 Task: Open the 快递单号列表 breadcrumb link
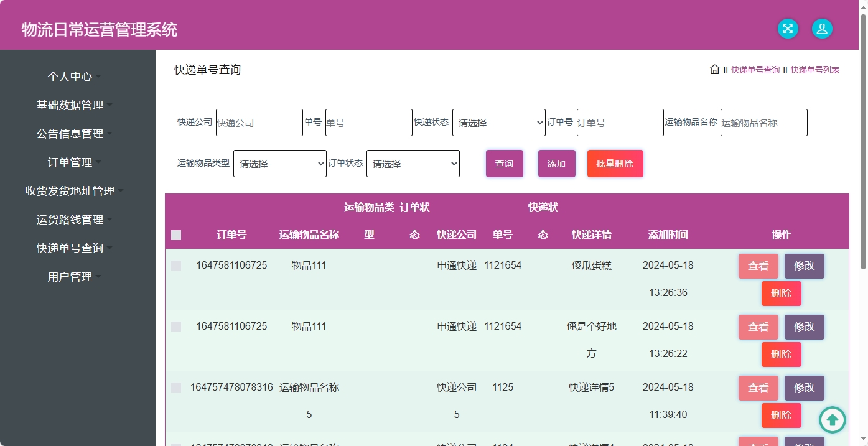(x=815, y=69)
